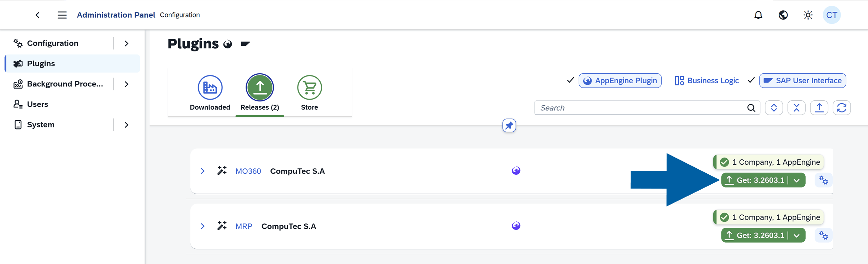Expand the Configuration sidebar submenu

pos(126,43)
